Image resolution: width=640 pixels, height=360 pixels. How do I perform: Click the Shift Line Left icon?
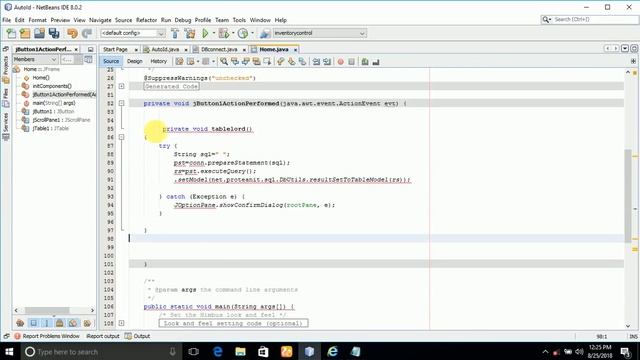tap(316, 62)
